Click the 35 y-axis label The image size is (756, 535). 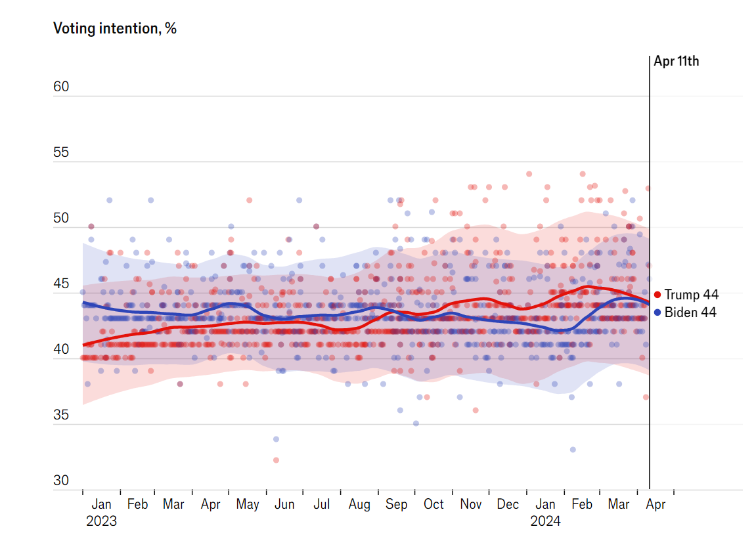tap(61, 415)
